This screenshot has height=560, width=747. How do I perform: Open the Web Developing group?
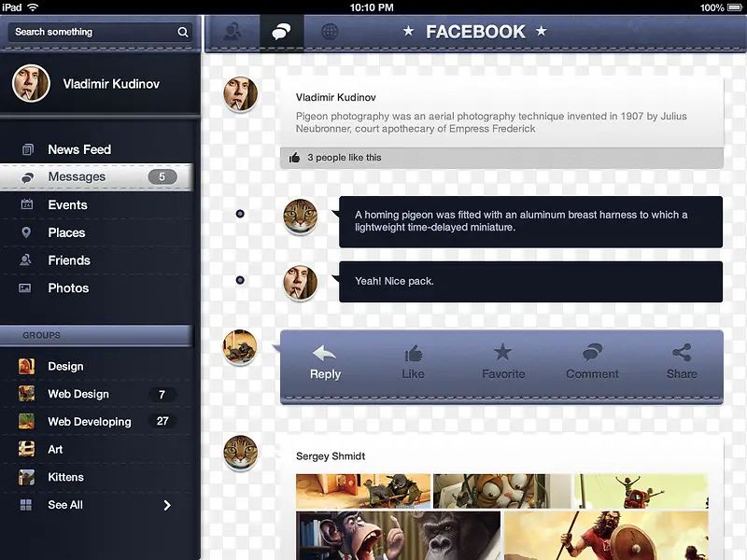(x=89, y=422)
